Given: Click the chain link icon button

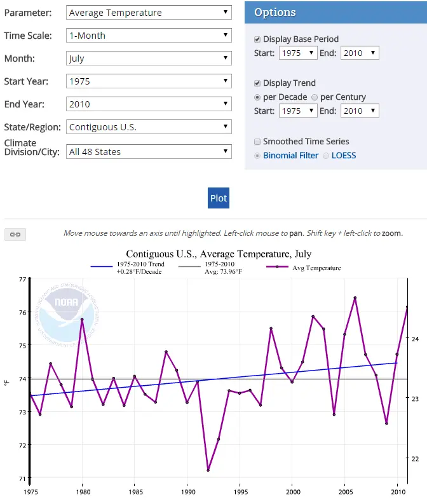Looking at the screenshot, I should pyautogui.click(x=15, y=235).
